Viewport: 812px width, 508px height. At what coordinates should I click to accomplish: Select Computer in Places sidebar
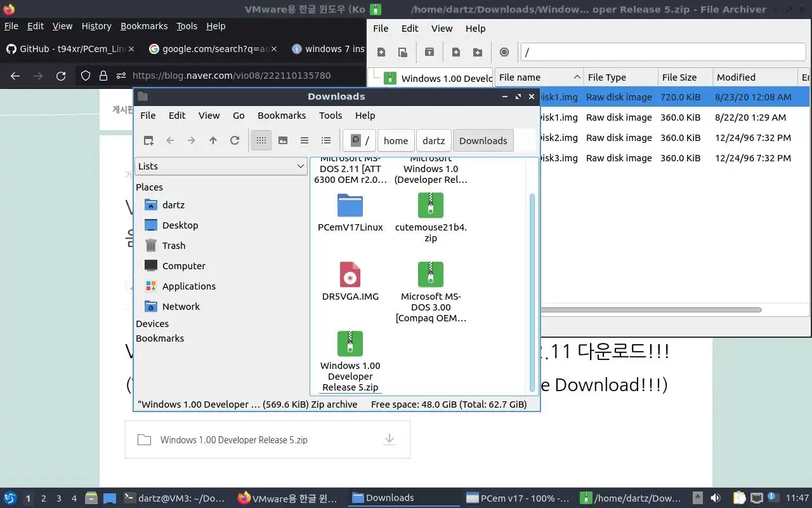coord(184,265)
